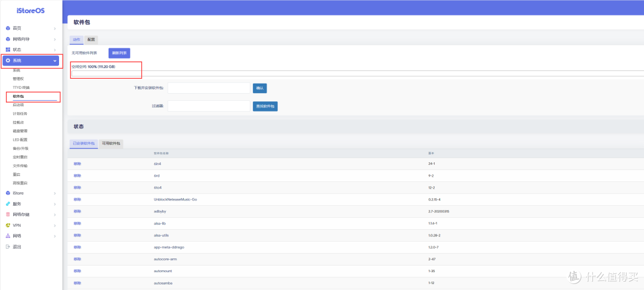Focus the 过滤器 filter input field
The image size is (644, 290).
[x=209, y=106]
